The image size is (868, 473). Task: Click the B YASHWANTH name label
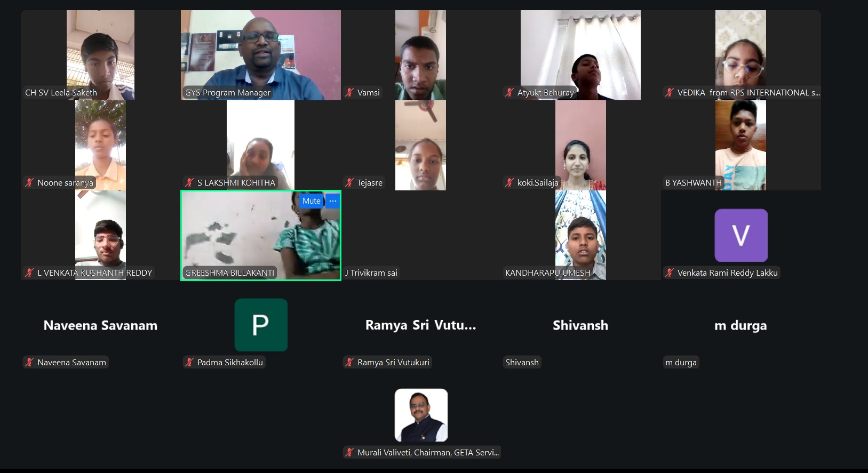(693, 182)
